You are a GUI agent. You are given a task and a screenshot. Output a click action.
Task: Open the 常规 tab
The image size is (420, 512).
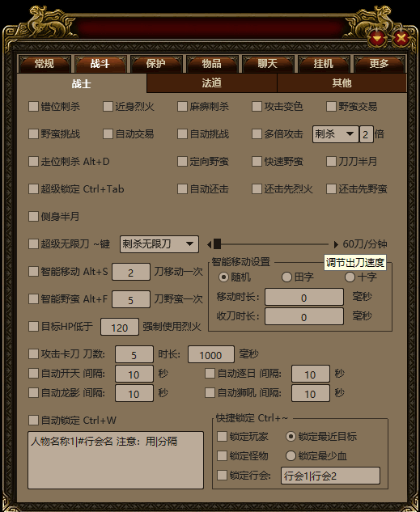coord(44,64)
